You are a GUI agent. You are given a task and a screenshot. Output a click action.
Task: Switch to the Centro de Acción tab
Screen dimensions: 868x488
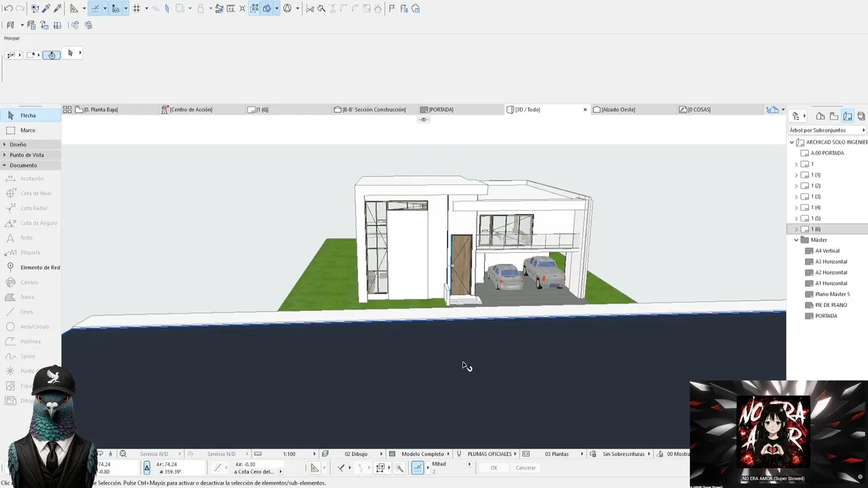(x=201, y=109)
